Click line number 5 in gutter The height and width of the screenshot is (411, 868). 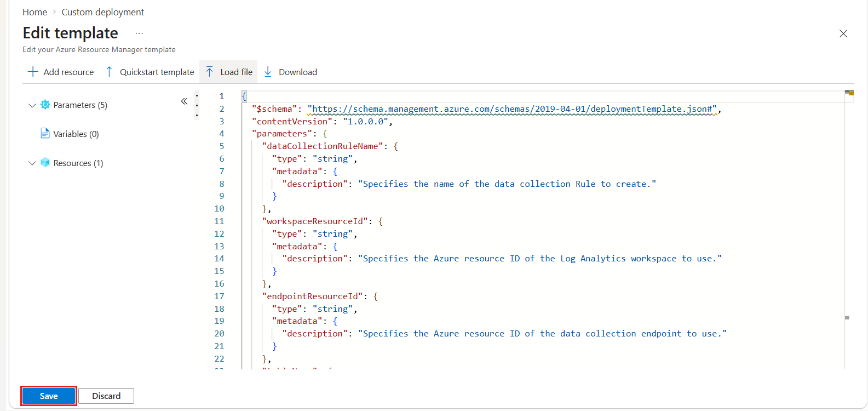[222, 146]
